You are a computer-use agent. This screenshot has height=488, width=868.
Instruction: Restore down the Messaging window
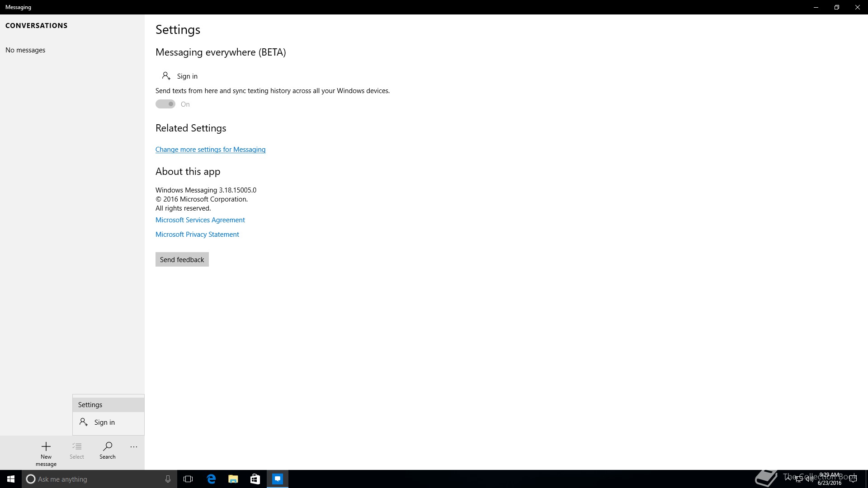[837, 7]
